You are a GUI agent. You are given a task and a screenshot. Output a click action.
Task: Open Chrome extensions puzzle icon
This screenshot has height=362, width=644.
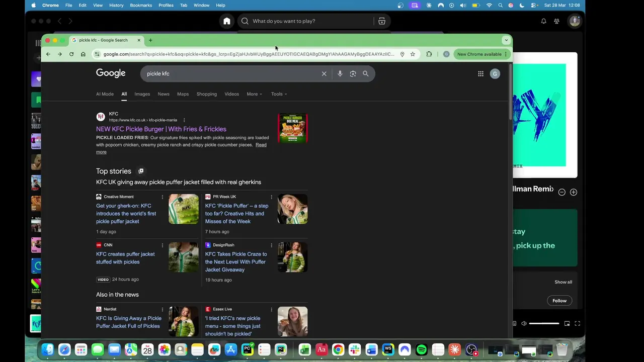(x=429, y=54)
